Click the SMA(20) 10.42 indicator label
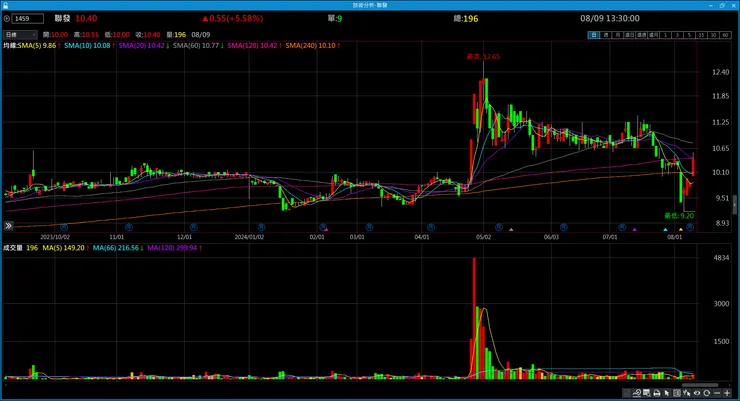The height and width of the screenshot is (401, 740). coord(142,46)
